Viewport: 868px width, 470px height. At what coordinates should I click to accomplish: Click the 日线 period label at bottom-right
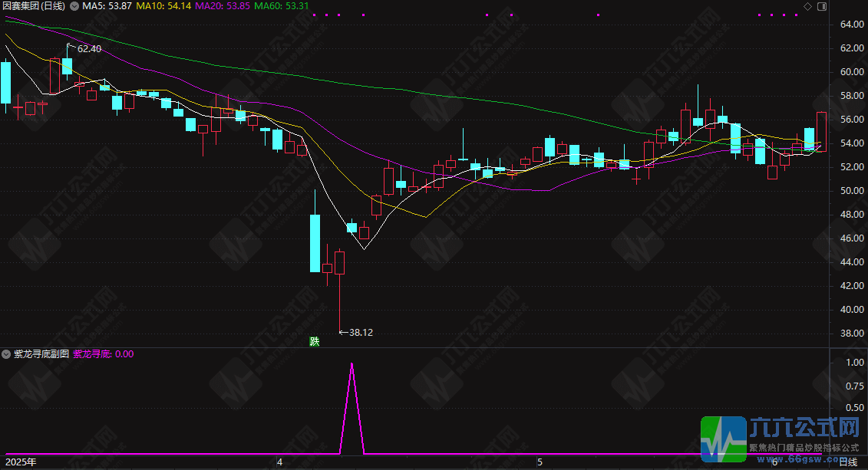coord(848,462)
